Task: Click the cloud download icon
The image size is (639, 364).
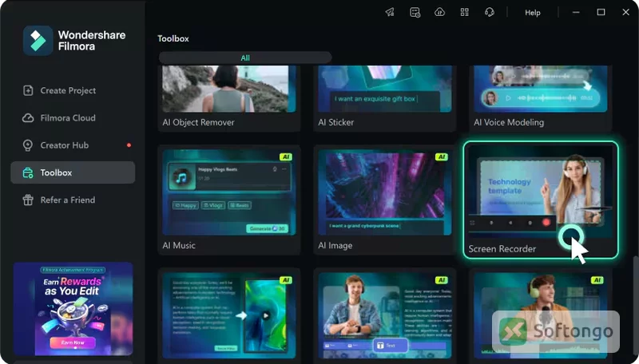Action: tap(440, 12)
